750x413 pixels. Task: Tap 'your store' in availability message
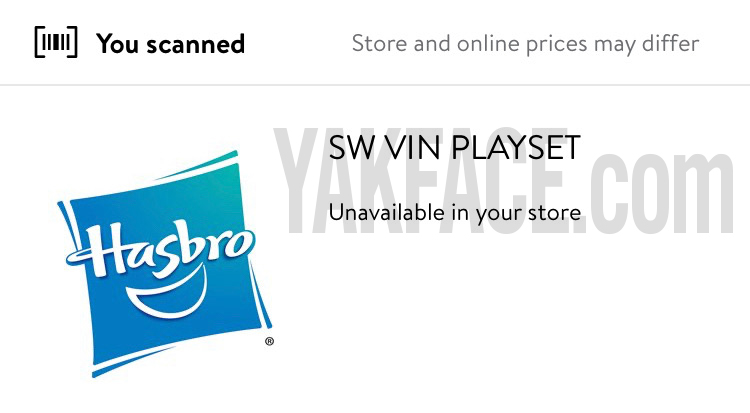click(x=529, y=213)
